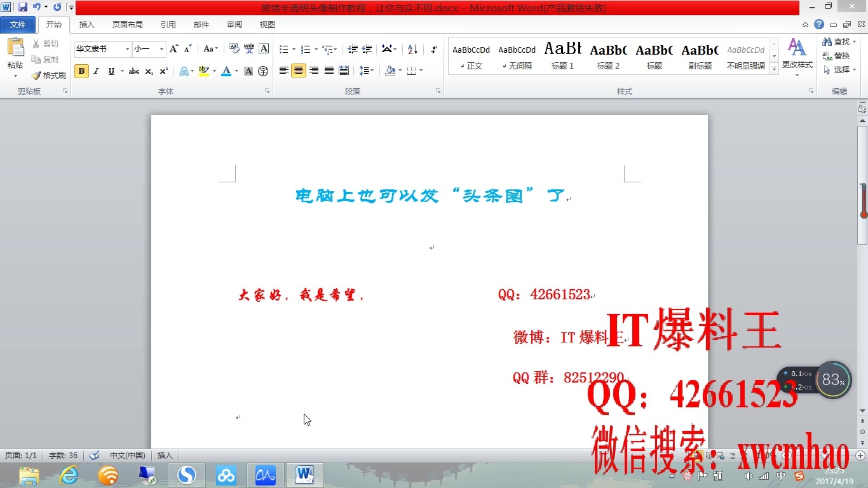Click the Paste clipboard icon
868x488 pixels.
pyautogui.click(x=15, y=48)
